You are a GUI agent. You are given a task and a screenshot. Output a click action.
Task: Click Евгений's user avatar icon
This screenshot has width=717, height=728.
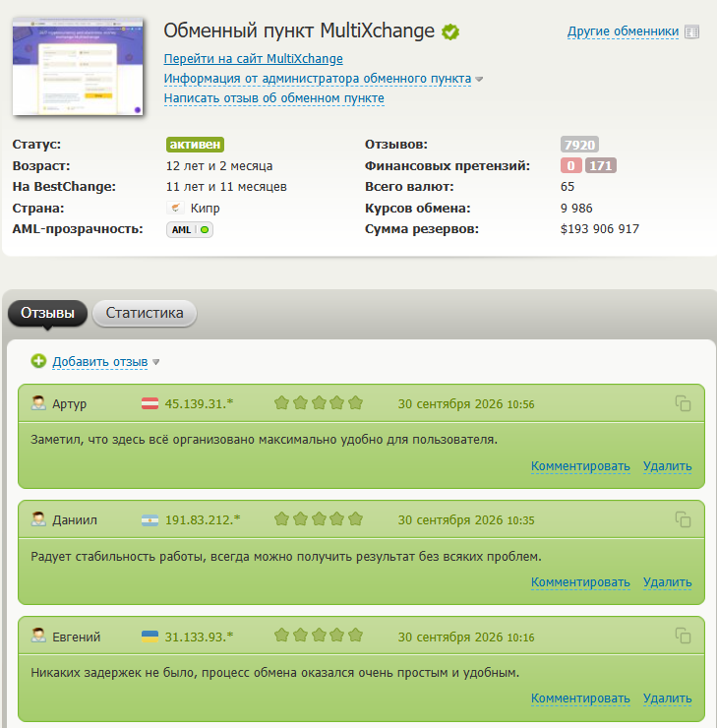pyautogui.click(x=38, y=635)
